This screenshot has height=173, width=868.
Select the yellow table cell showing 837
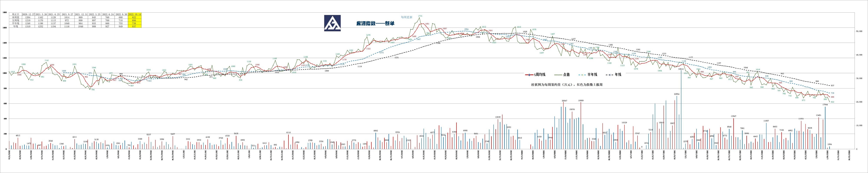[x=135, y=26]
